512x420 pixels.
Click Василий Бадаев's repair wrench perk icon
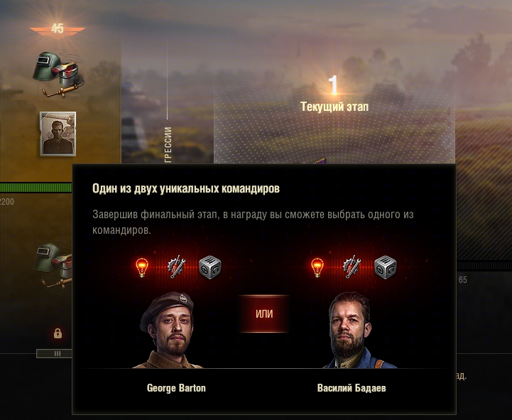pos(352,267)
